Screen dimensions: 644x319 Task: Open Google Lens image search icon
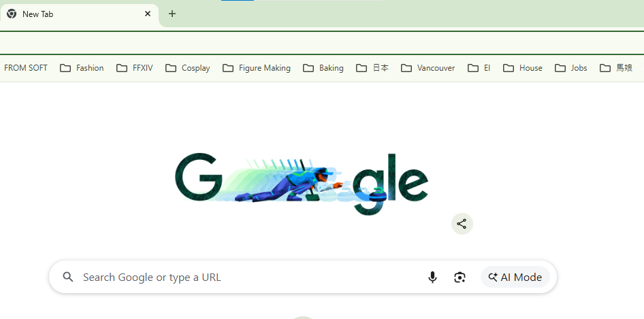point(460,277)
